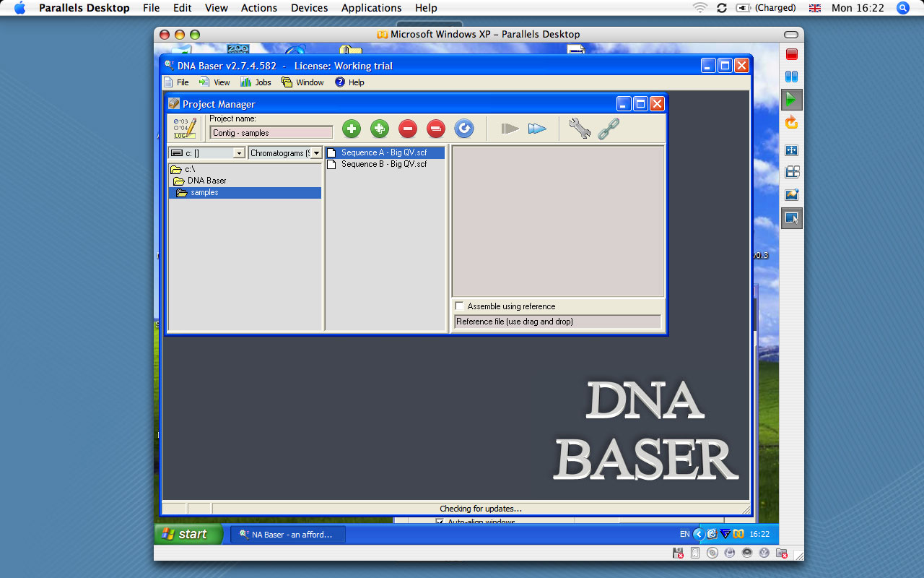Click the chain link icon

[609, 129]
